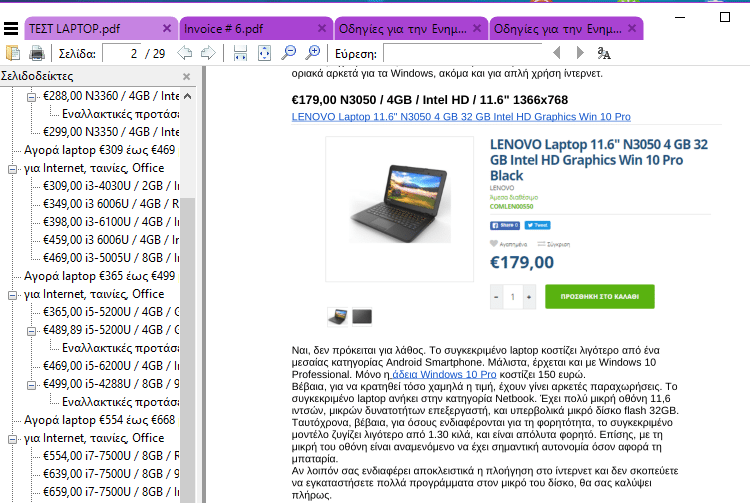Select bookmark €288,00 N3360 / 4GB
This screenshot has height=503, width=750.
coord(111,96)
